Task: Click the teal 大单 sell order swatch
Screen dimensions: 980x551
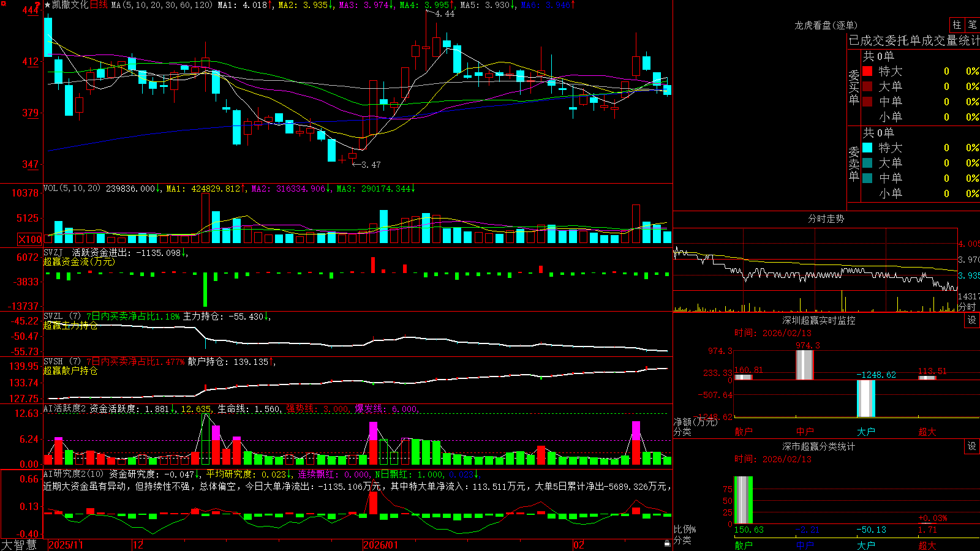Action: pyautogui.click(x=867, y=163)
